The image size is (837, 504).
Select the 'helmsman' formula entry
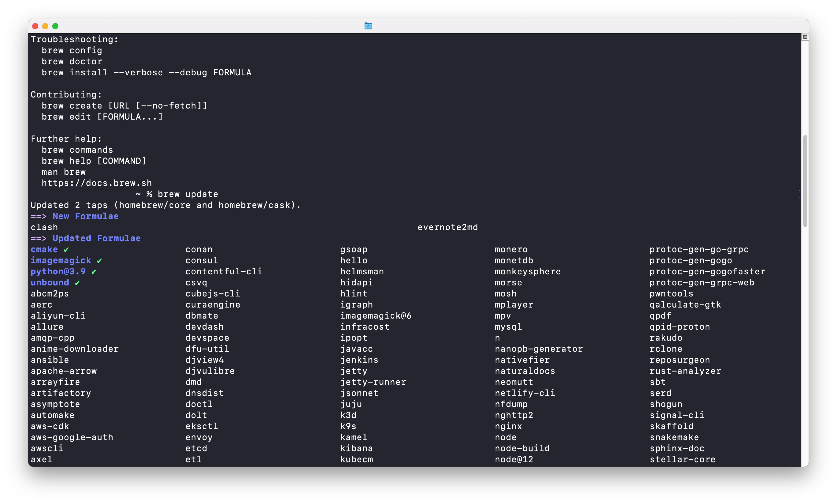click(x=362, y=271)
